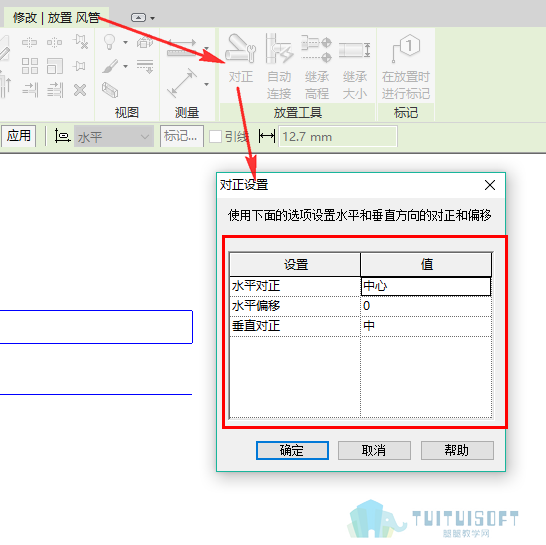The height and width of the screenshot is (545, 546).
Task: Expand the lightbulb hide dropdown arrow
Action: tap(125, 42)
